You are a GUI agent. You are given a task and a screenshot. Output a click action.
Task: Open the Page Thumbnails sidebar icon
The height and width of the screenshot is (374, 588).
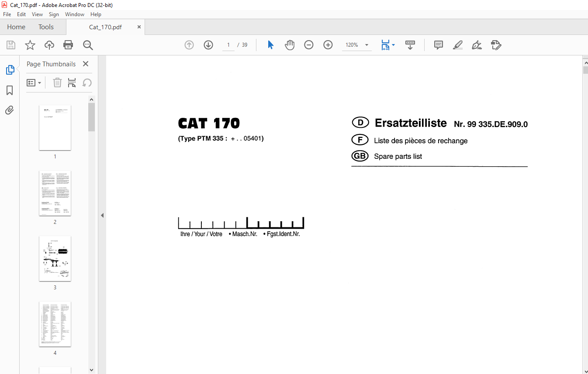coord(10,70)
